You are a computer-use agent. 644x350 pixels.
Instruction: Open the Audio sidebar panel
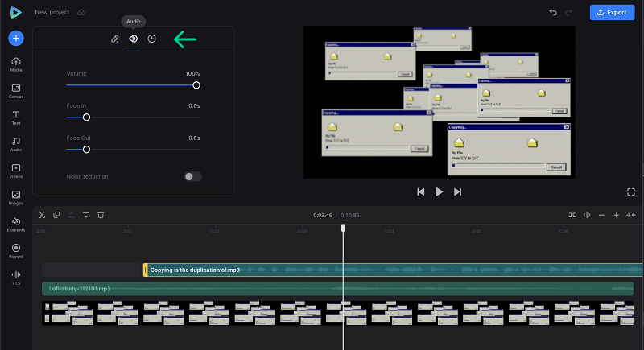pos(16,145)
